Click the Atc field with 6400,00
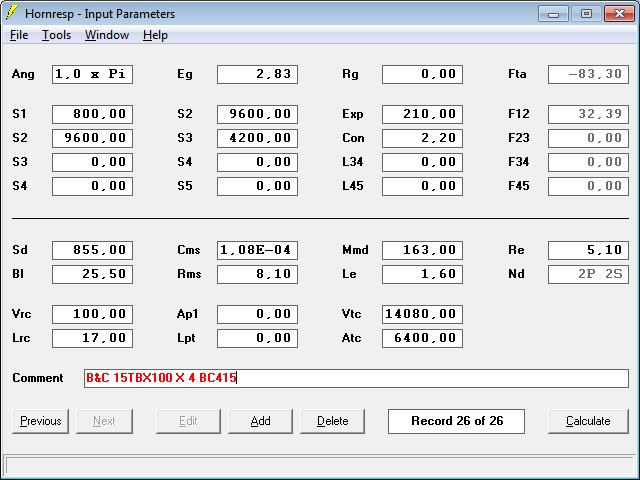 (x=422, y=338)
